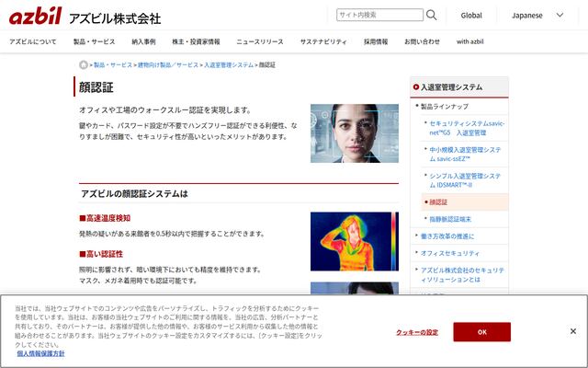This screenshot has height=368, width=588.
Task: Focus the サイト内検索 search field
Action: 379,15
